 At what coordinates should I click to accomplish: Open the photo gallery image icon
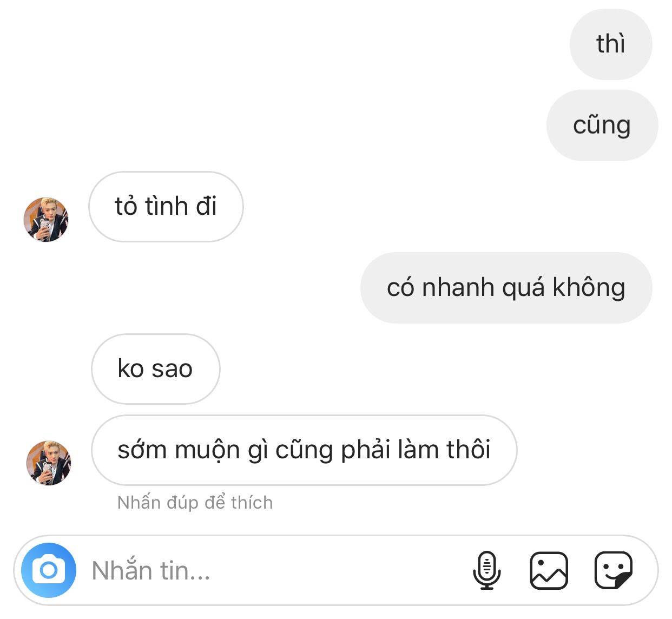(549, 570)
